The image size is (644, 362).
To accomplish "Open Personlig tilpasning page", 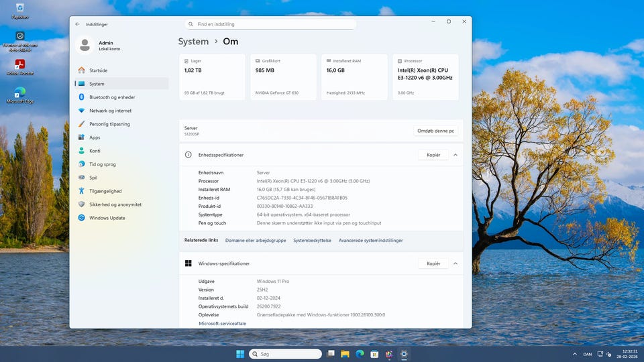I will (109, 124).
